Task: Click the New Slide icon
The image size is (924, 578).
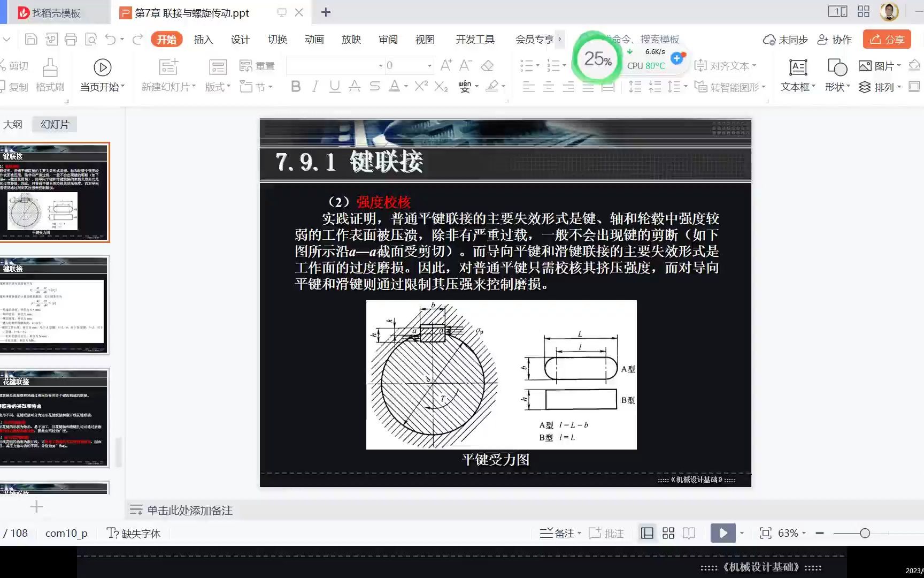Action: [x=168, y=67]
